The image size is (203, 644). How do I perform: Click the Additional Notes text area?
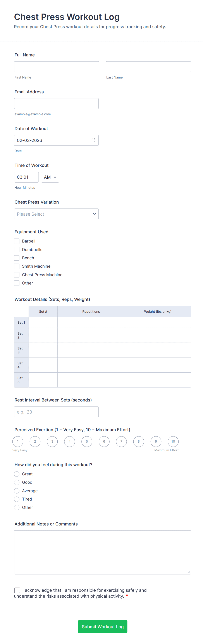(102, 552)
